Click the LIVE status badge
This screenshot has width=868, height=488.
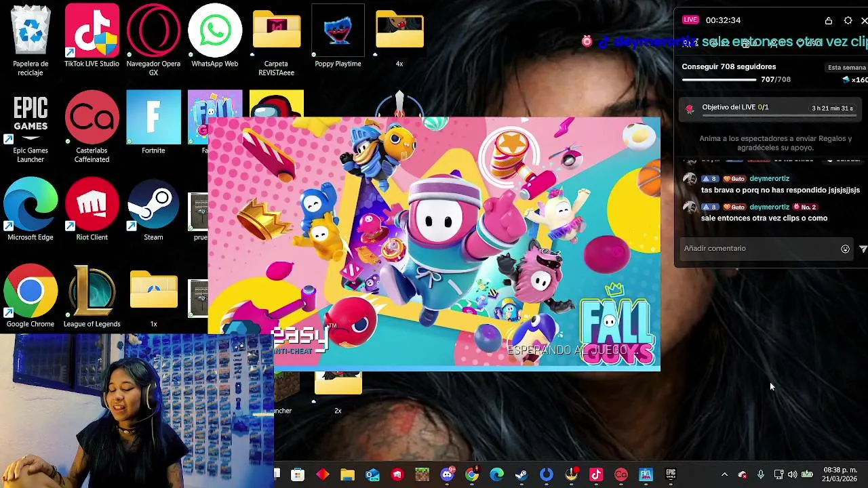pos(690,20)
